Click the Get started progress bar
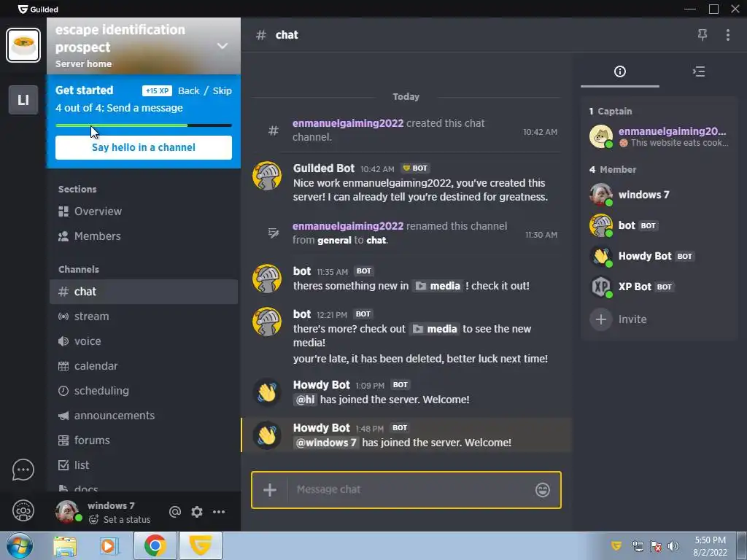Screen dimensions: 747x560 tap(144, 125)
